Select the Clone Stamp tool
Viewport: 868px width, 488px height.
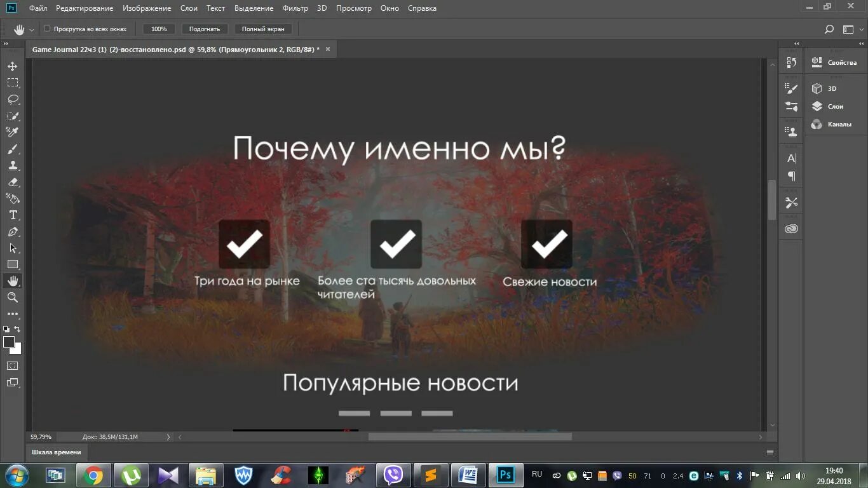tap(13, 165)
